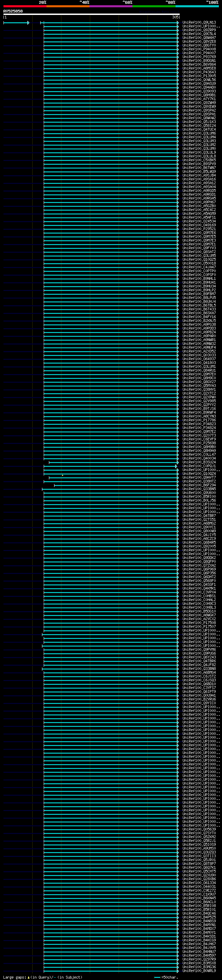Select the UniRef100_Q7ZXA2 label
The height and width of the screenshot is (980, 222).
click(x=199, y=565)
